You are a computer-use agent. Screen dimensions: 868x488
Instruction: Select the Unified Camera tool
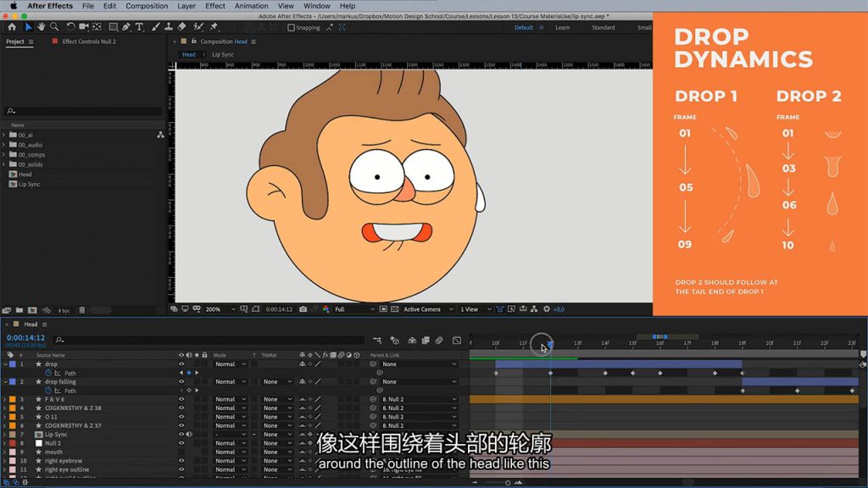(x=84, y=26)
